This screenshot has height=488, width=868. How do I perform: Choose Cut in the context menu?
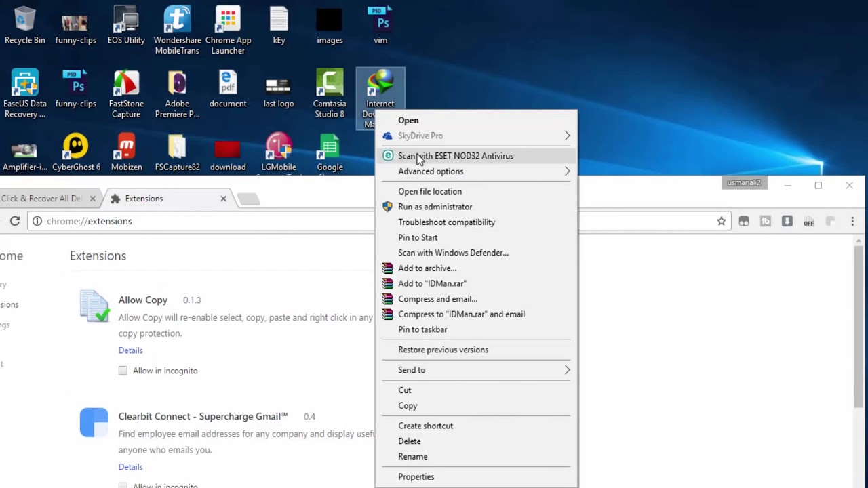pyautogui.click(x=476, y=390)
